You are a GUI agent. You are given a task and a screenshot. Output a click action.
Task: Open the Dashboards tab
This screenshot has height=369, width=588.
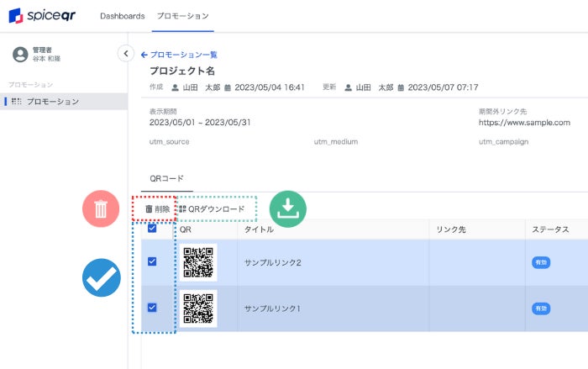[123, 16]
